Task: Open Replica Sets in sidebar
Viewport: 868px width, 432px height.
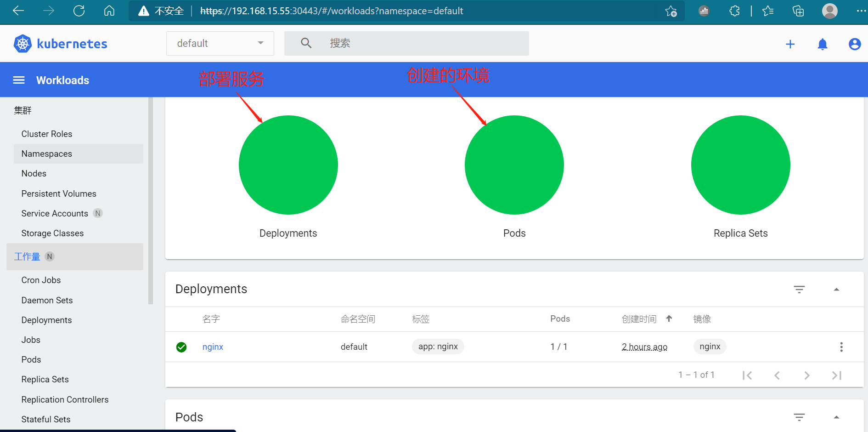Action: [45, 379]
